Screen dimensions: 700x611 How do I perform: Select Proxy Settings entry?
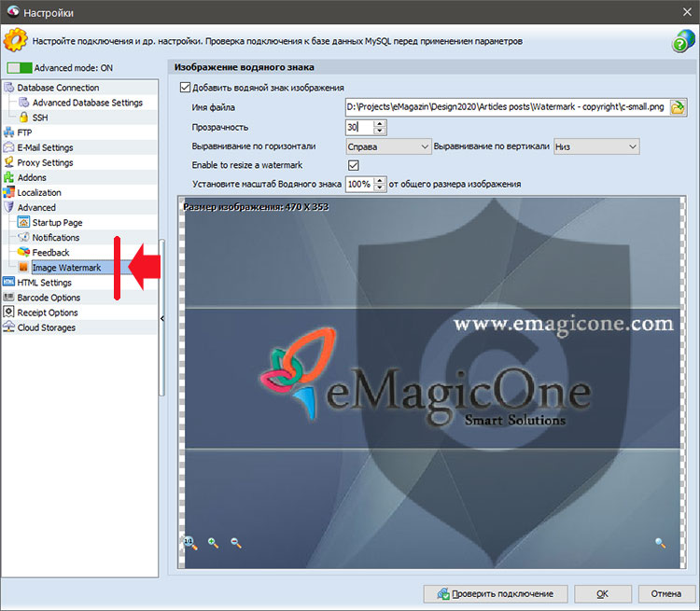click(x=45, y=162)
